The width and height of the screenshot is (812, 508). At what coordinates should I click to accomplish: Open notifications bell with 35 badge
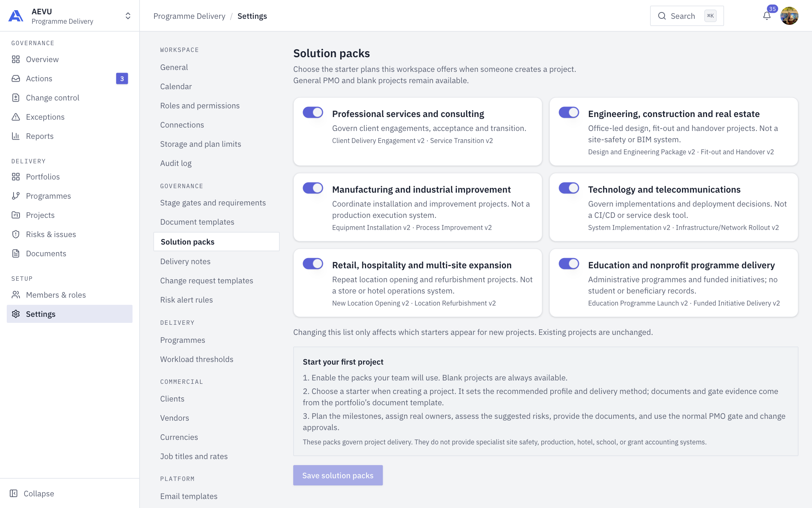(767, 16)
